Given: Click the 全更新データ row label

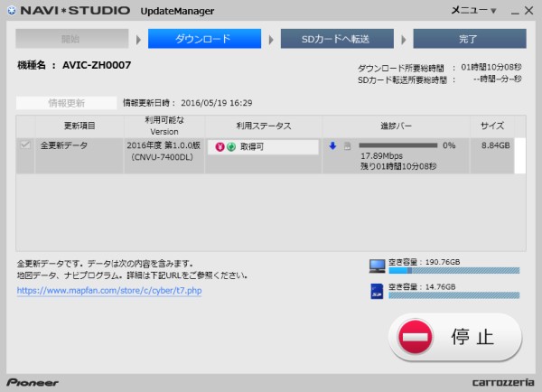Looking at the screenshot, I should pos(64,145).
